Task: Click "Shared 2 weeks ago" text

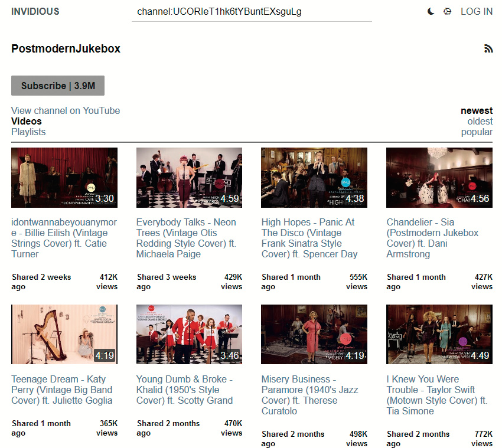Action: pyautogui.click(x=41, y=282)
